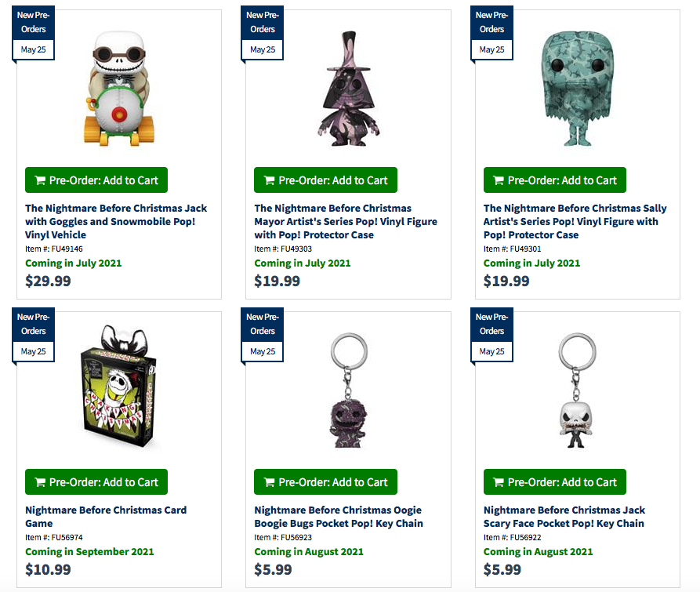This screenshot has height=592, width=700.
Task: Click cart icon on Sally Artist's Series button
Action: (499, 180)
